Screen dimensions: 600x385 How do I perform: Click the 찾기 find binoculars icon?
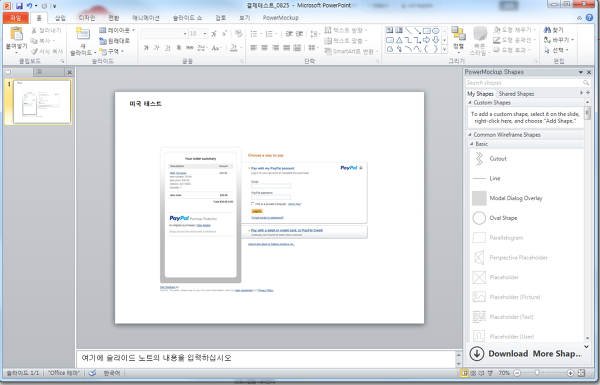548,30
